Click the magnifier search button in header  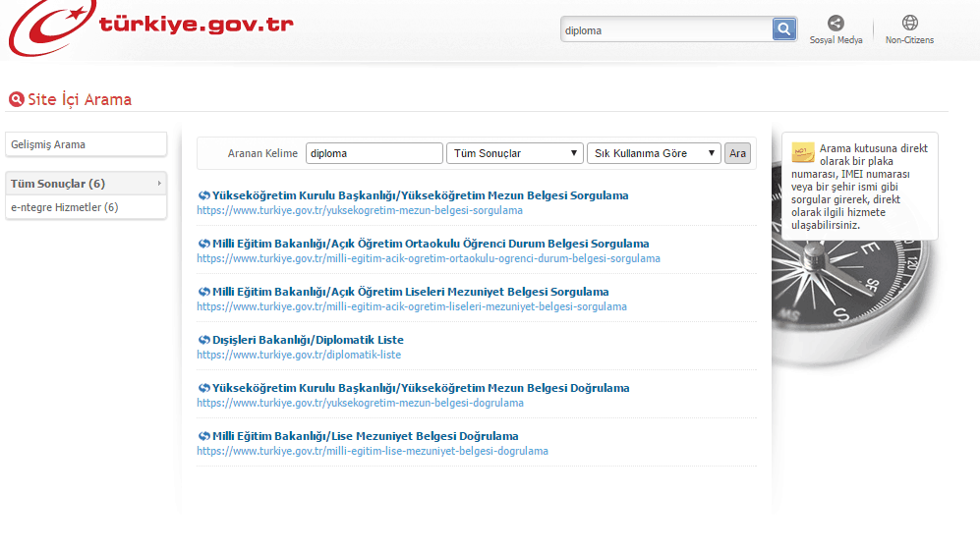pyautogui.click(x=783, y=29)
